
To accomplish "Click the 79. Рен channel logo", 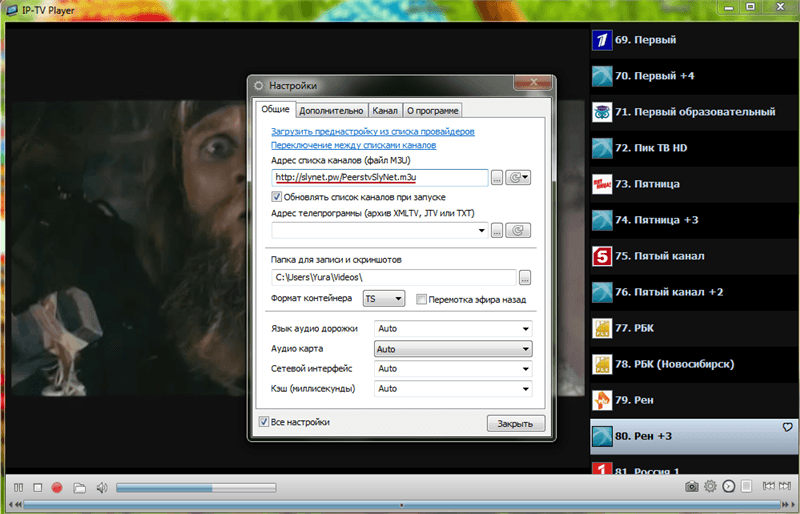I will click(x=602, y=400).
